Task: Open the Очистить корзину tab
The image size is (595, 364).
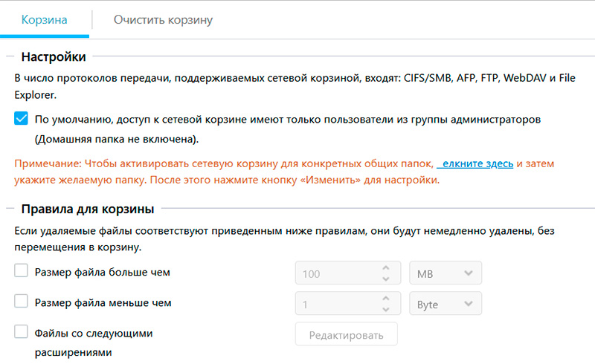Action: [x=163, y=20]
